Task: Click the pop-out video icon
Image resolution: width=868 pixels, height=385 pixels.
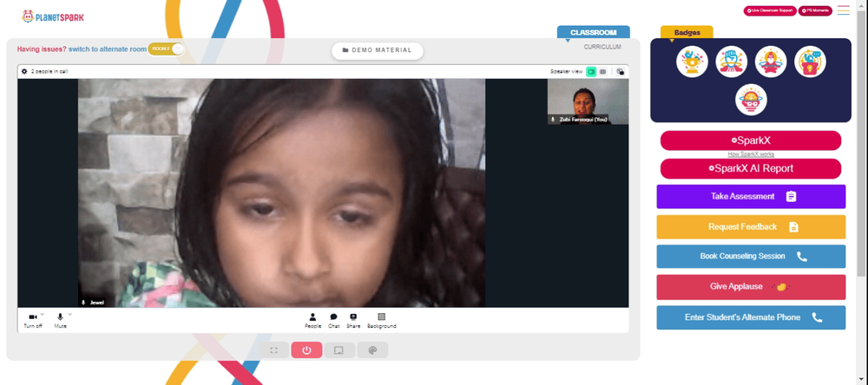Action: pyautogui.click(x=621, y=72)
